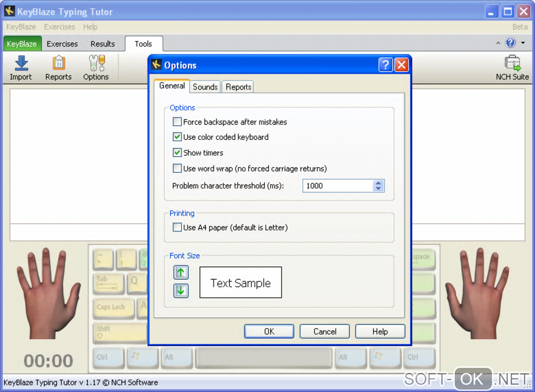Open the Reports toolbar icon

(58, 68)
